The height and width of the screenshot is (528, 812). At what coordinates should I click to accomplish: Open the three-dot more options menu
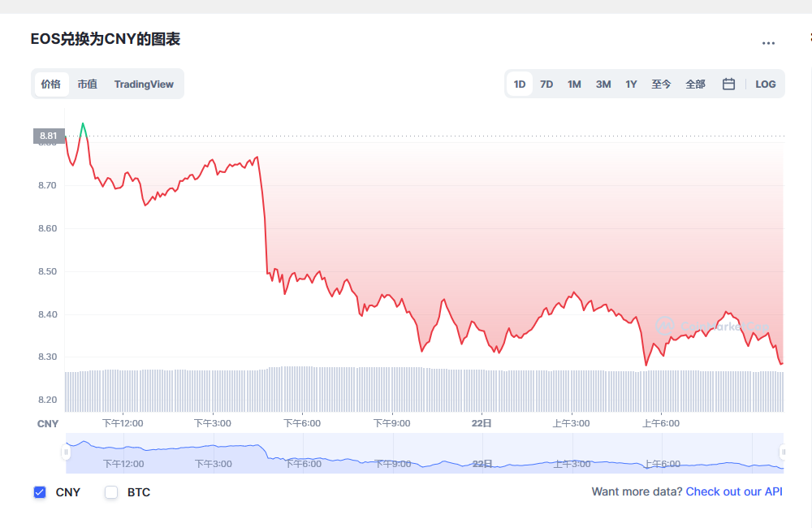pos(768,43)
